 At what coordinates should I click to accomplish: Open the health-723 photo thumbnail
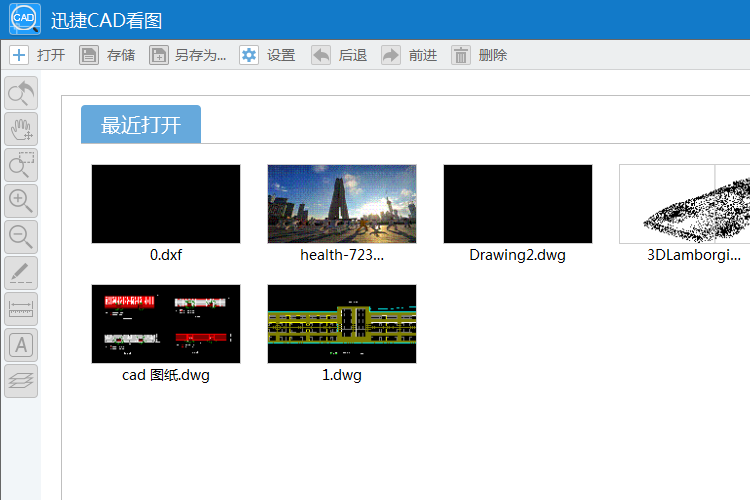[x=342, y=204]
